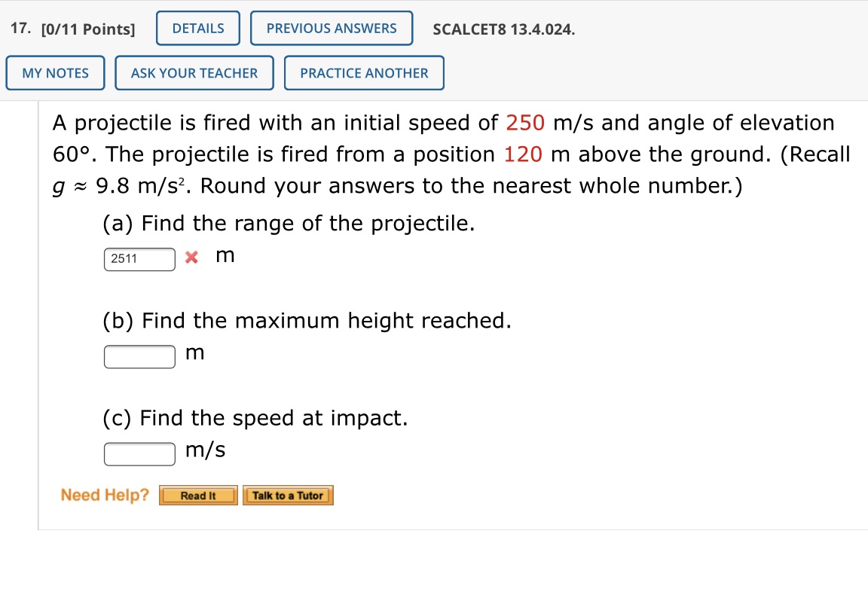Click the Need Help? label
The height and width of the screenshot is (595, 868).
104,495
